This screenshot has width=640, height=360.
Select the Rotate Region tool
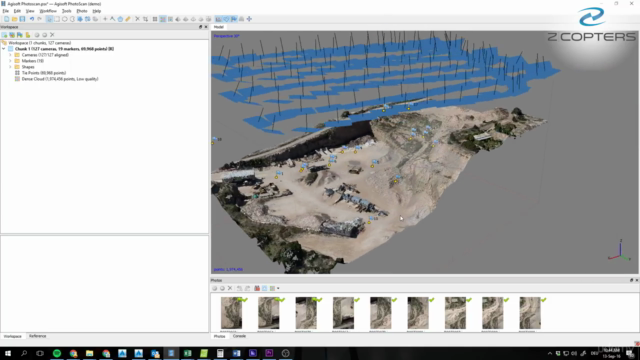click(x=95, y=19)
